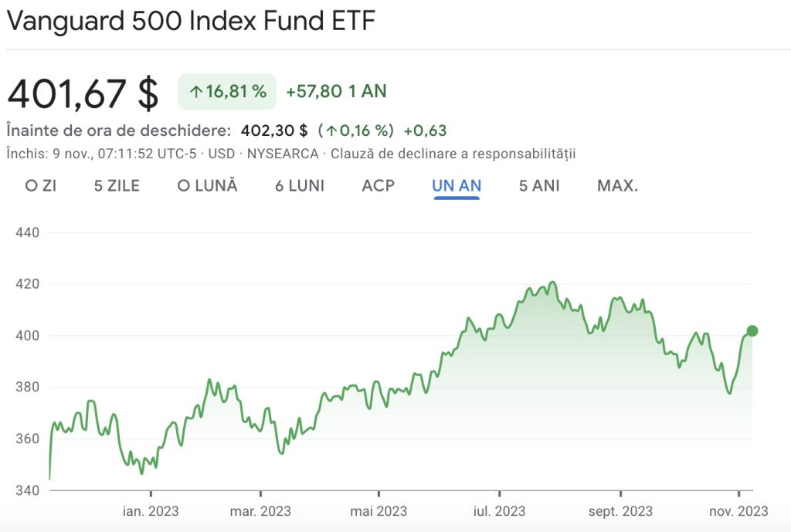Click the mai 2023 axis label
This screenshot has height=532, width=791.
[x=379, y=511]
